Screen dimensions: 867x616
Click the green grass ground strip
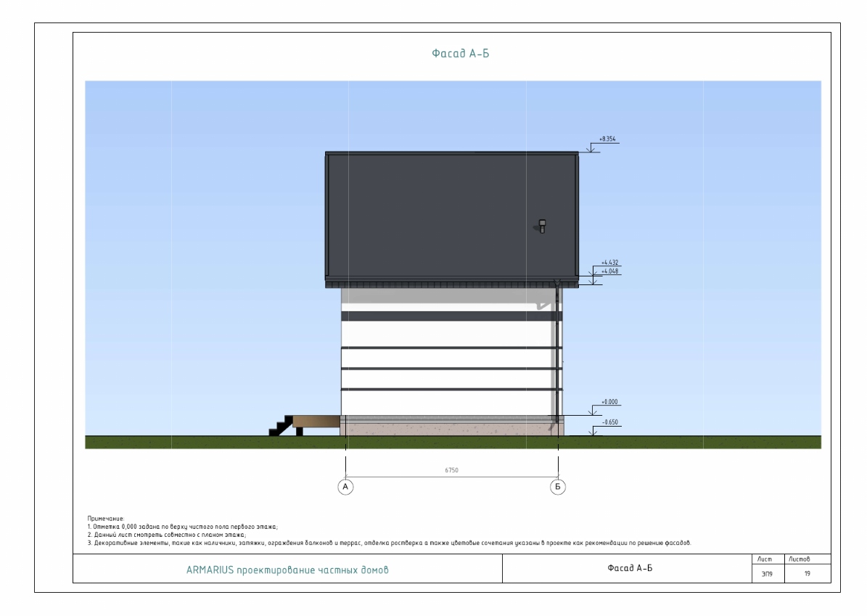(181, 442)
